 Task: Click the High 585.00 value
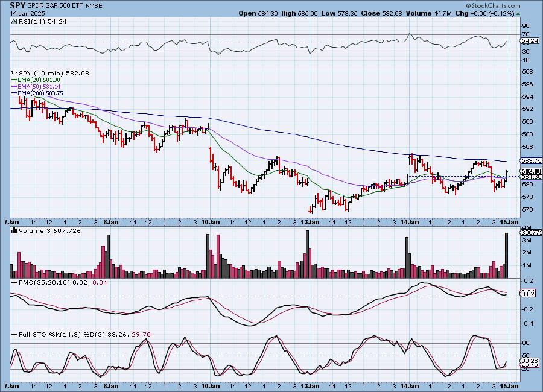tap(299, 13)
